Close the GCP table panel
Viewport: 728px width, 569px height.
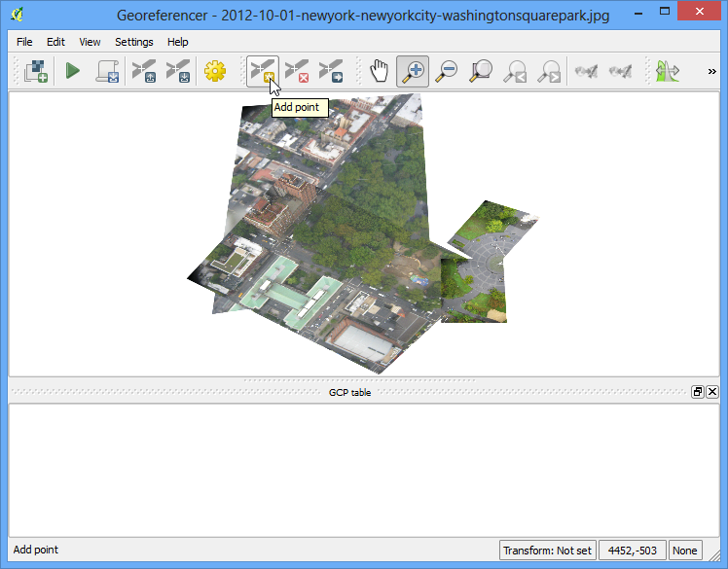pyautogui.click(x=712, y=392)
